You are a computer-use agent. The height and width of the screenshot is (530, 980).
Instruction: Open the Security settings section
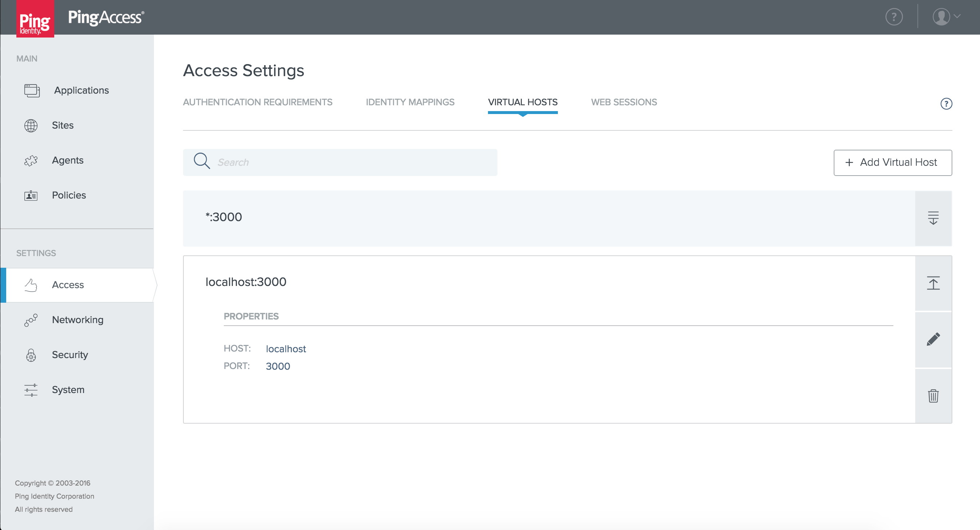[x=70, y=355]
